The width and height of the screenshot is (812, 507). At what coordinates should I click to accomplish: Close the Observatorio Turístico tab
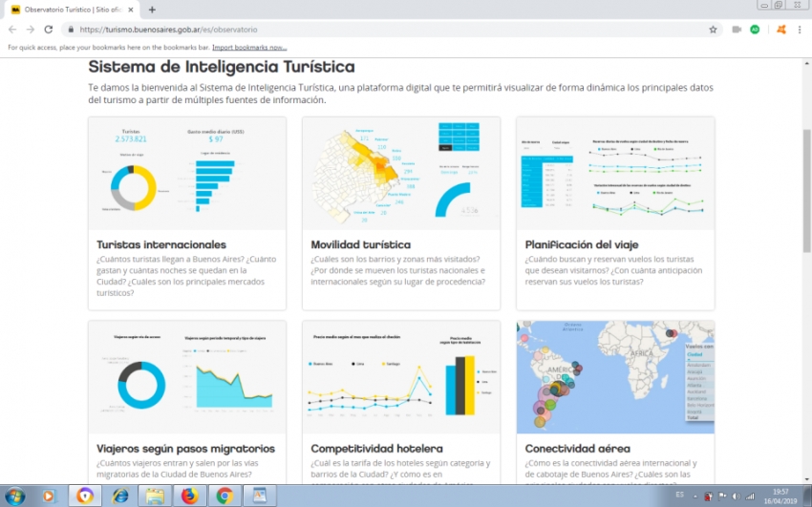131,10
